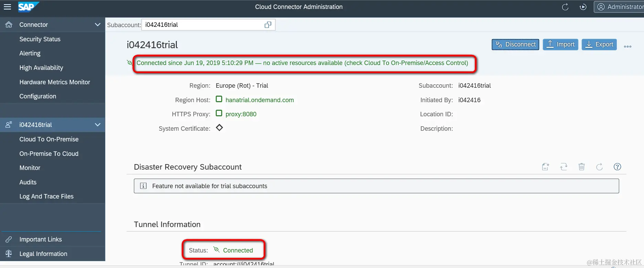Click the green status square next to Region Host
The width and height of the screenshot is (644, 268).
pyautogui.click(x=219, y=99)
